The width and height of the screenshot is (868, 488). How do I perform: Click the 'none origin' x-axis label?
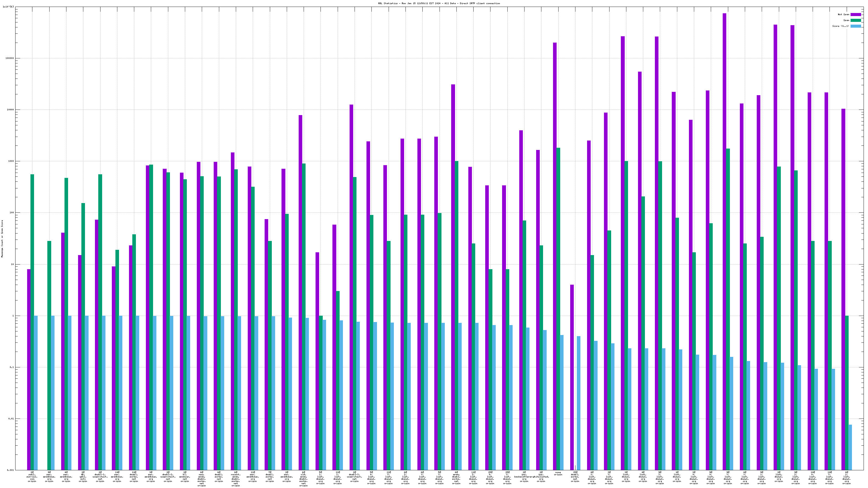pos(558,474)
